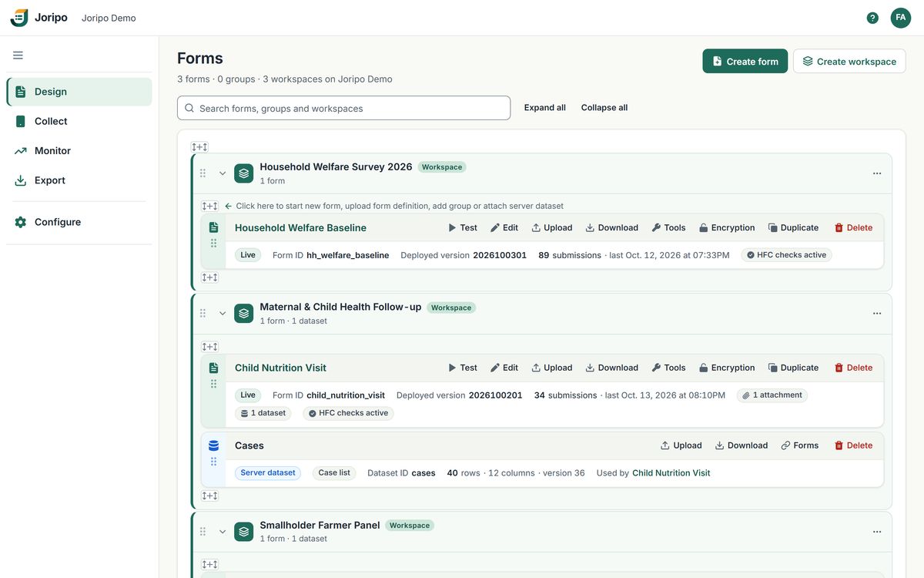924x578 pixels.
Task: Toggle the hamburger sidebar menu
Action: coord(18,55)
